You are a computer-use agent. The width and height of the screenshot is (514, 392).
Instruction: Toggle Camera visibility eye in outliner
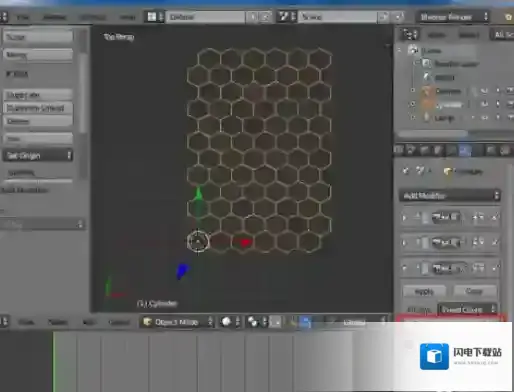484,91
